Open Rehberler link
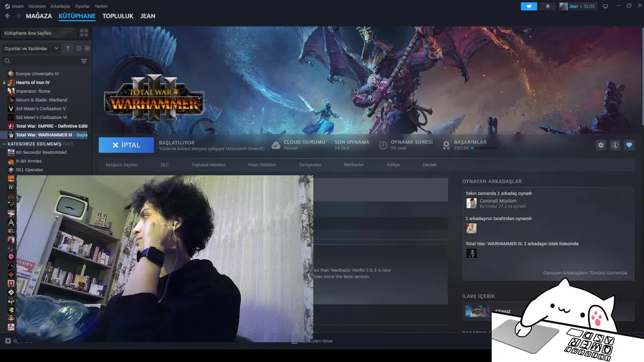 tap(354, 164)
